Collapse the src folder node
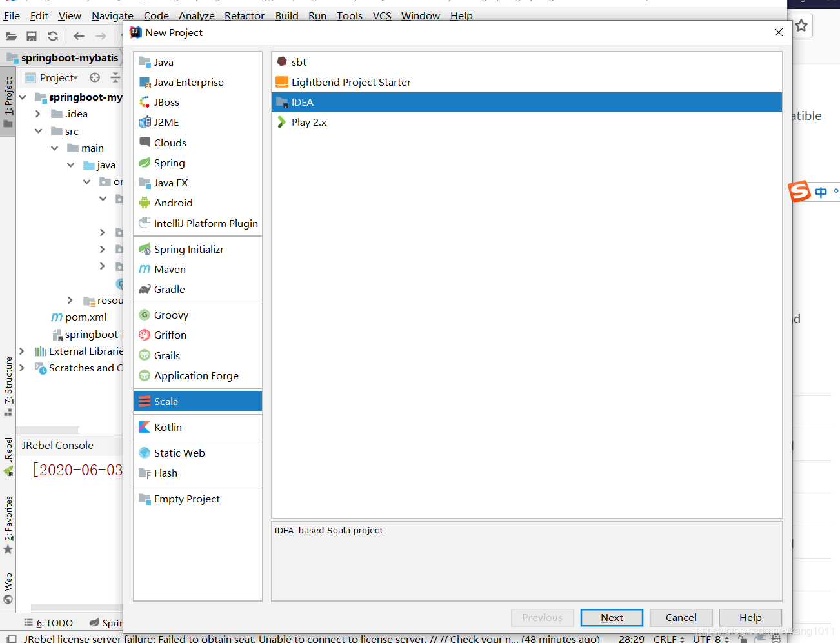 coord(38,131)
